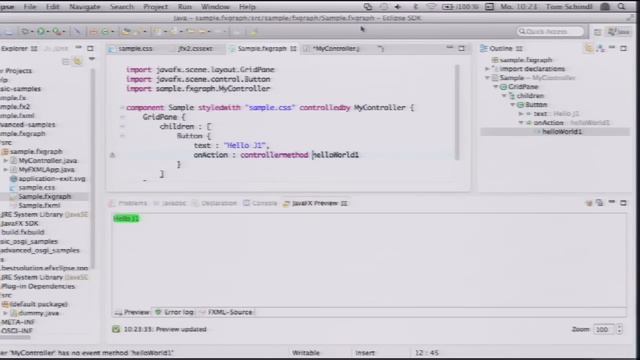Click the Run External Tools icon
The image size is (640, 360).
pos(57,31)
